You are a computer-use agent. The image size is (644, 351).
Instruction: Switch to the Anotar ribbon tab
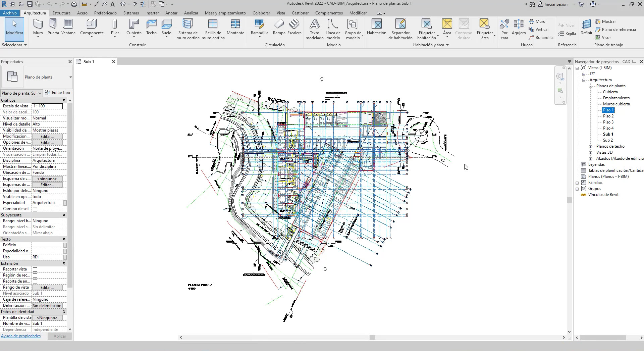171,13
